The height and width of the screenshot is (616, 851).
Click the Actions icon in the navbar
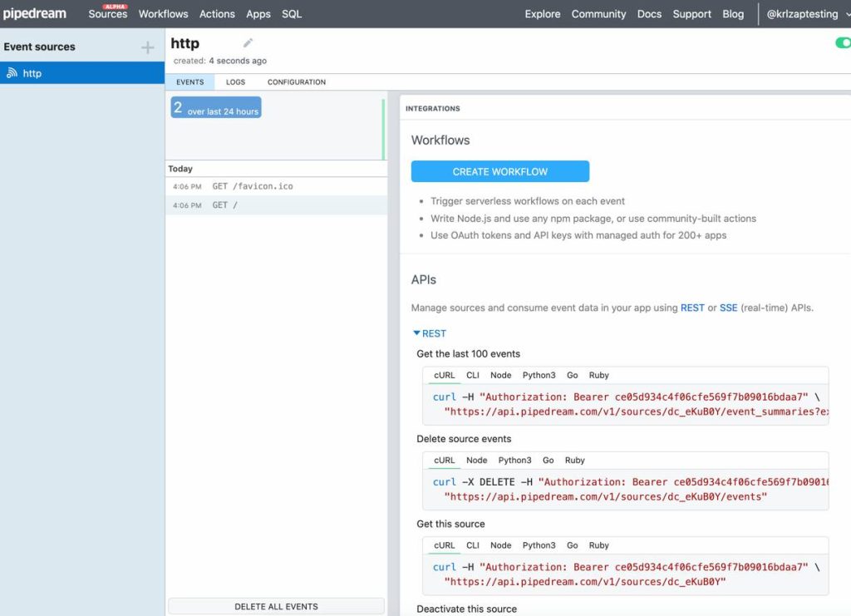(217, 14)
